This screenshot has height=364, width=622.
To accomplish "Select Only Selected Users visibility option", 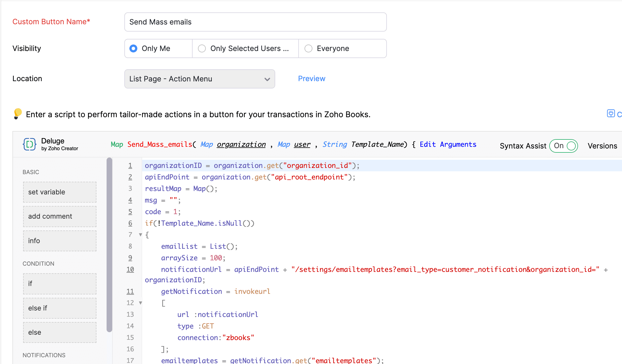I will (x=245, y=48).
